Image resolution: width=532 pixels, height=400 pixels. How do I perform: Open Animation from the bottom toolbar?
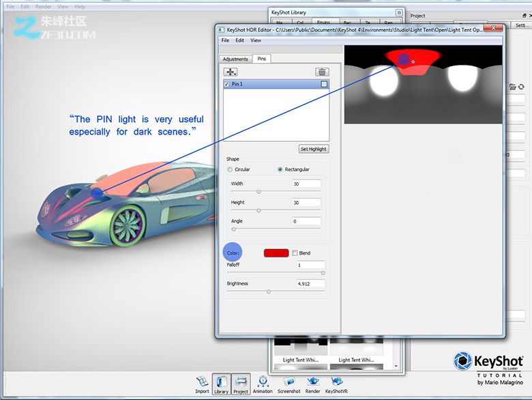tap(263, 385)
